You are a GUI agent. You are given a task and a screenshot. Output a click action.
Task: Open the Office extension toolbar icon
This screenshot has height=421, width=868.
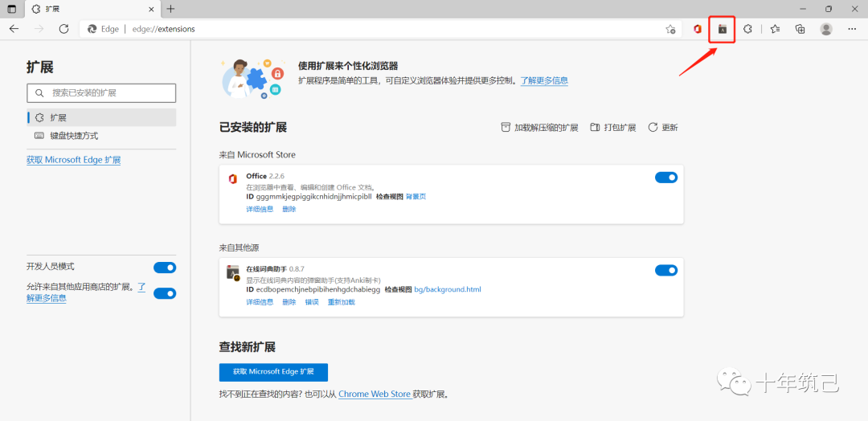pyautogui.click(x=698, y=29)
